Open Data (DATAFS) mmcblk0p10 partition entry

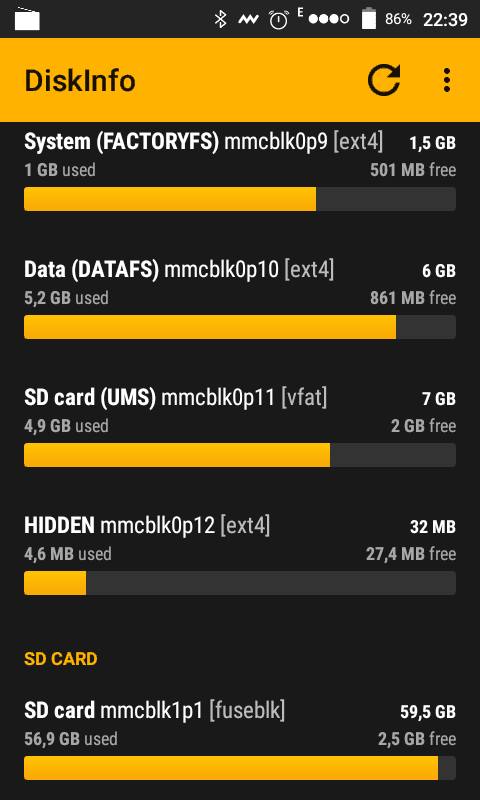[x=240, y=299]
